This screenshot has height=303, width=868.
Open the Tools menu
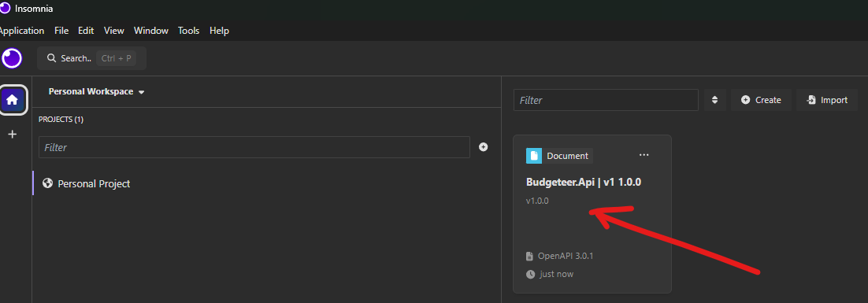tap(189, 31)
